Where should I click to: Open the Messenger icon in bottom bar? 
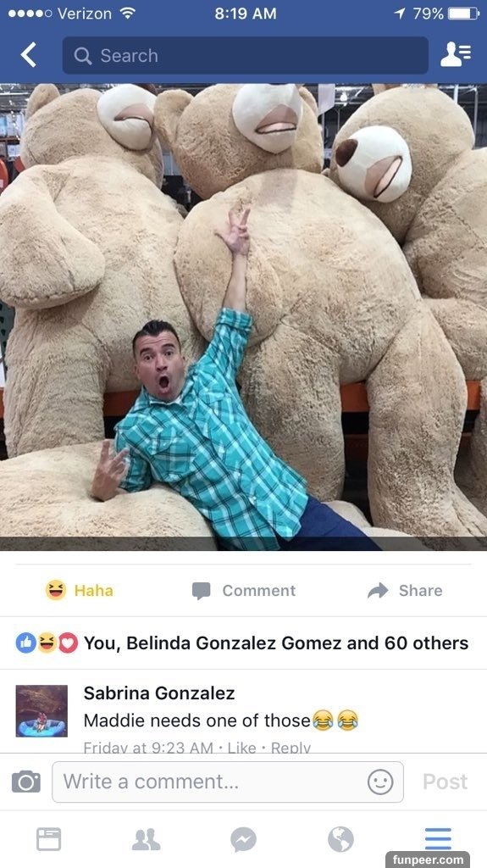point(244,840)
